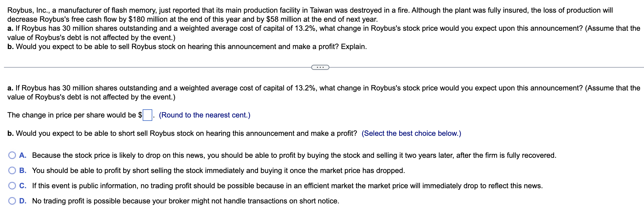Click the bold label a in part a

tap(10, 88)
